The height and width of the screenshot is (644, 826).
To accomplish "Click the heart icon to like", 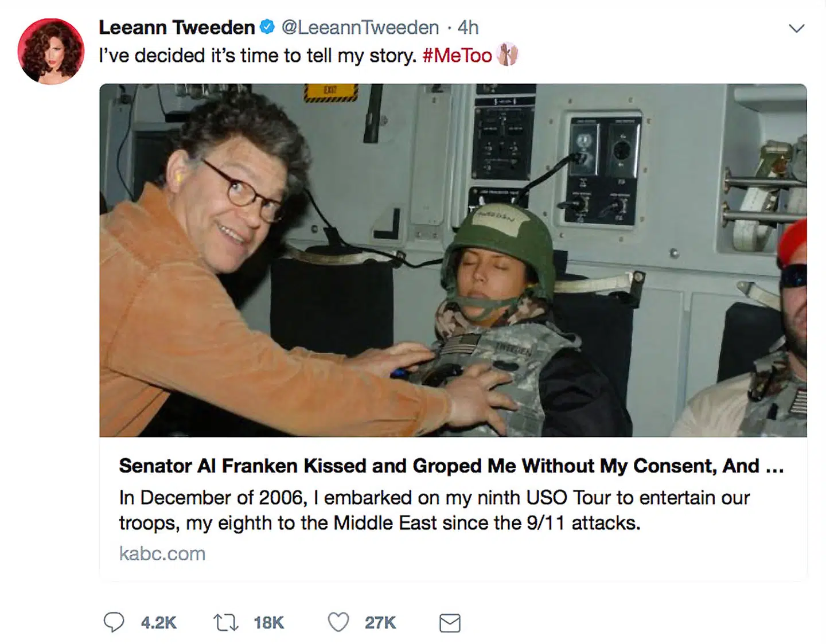I will (x=338, y=622).
